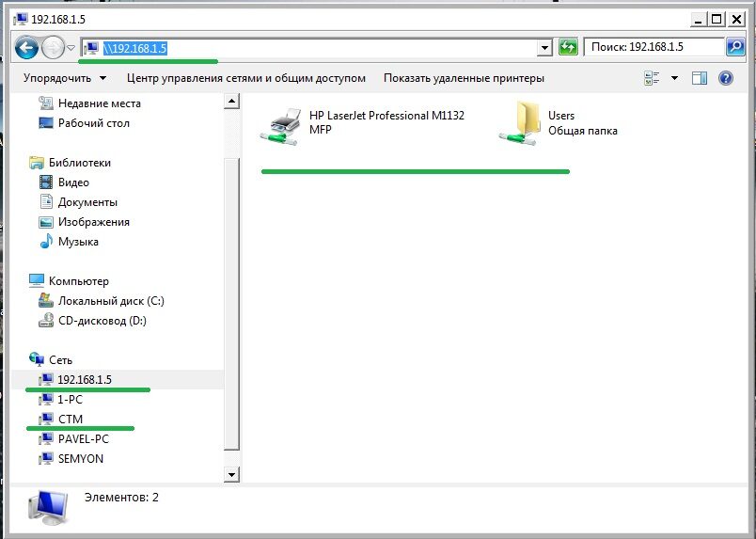Open the Упорядочить menu
Viewport: 756px width, 539px height.
pos(64,78)
